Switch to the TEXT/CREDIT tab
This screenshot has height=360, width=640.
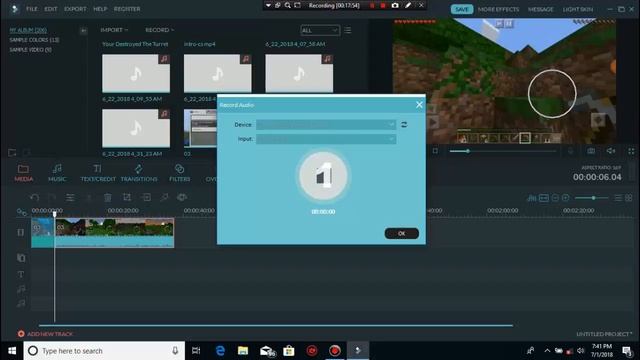[x=98, y=173]
